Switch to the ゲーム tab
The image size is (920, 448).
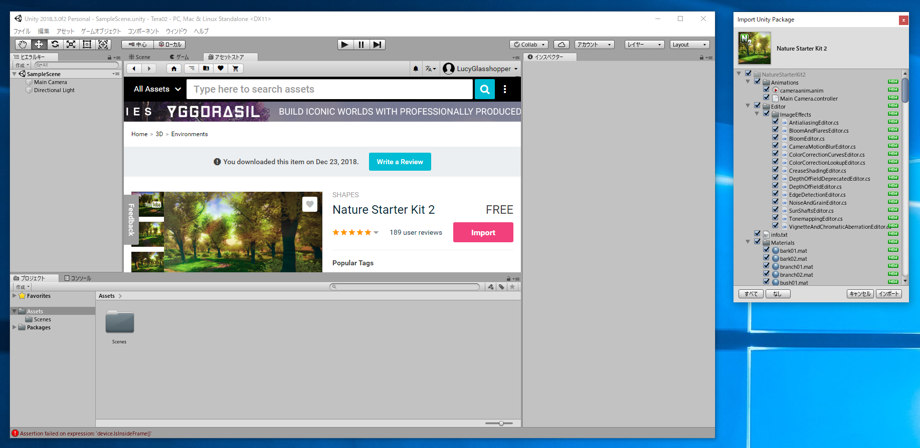tap(180, 57)
